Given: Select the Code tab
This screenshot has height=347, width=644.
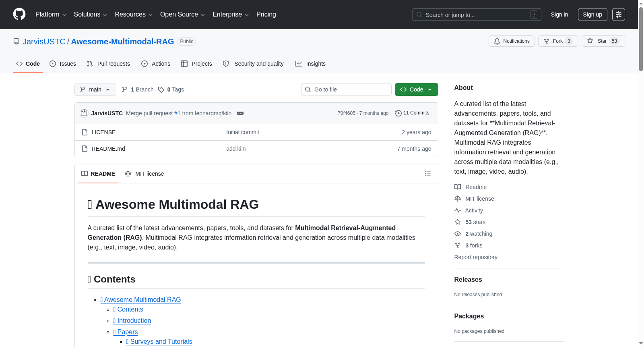Looking at the screenshot, I should coord(28,64).
